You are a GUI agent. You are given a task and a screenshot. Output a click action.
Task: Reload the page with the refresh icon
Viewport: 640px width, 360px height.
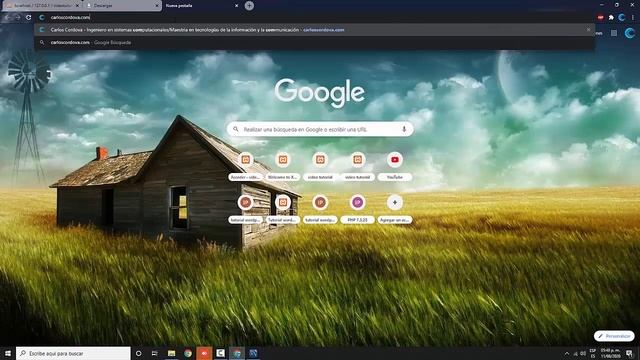tap(28, 17)
